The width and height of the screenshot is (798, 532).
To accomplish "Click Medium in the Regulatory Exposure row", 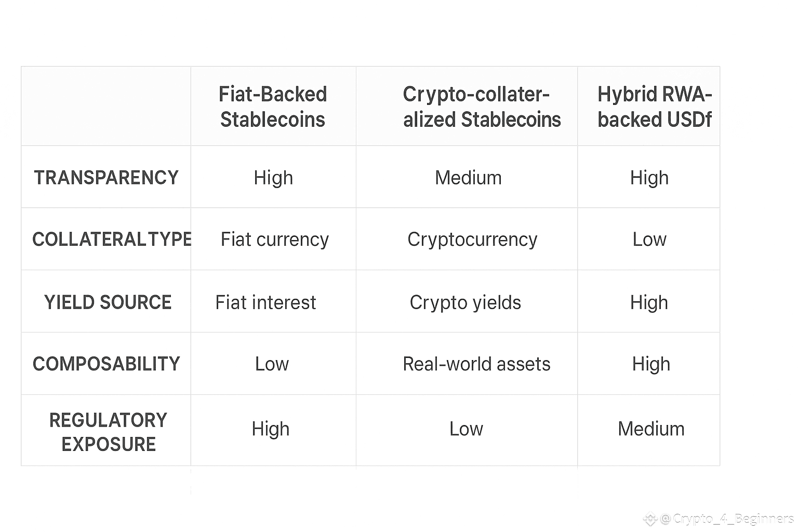I will (651, 429).
